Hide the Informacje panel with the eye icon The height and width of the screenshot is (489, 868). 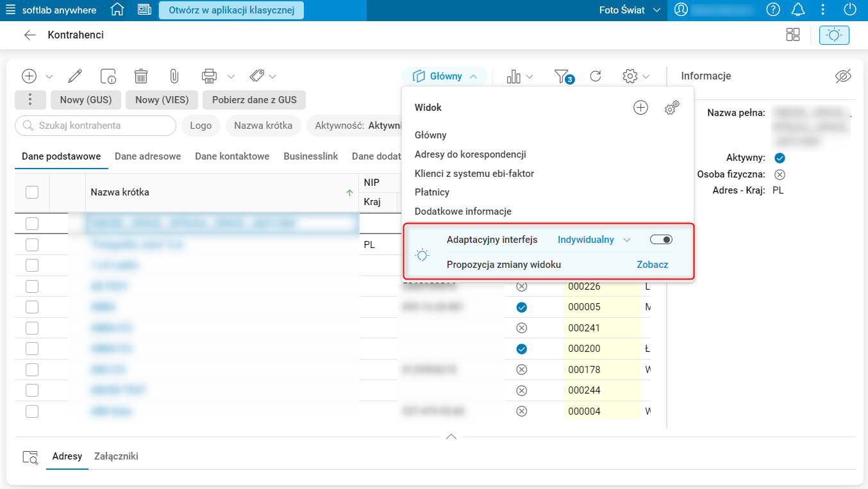coord(843,76)
